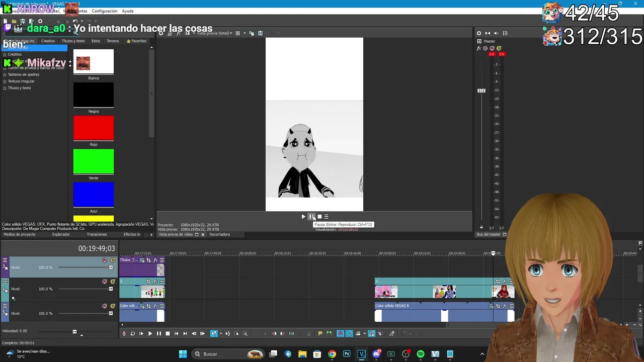Open pan/crop on Color sólido VEGAS 8 clip
Screen dimensions: 644x362
[498, 306]
